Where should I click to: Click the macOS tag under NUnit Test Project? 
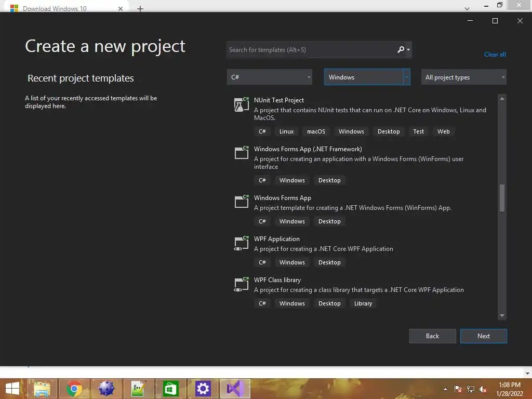(316, 131)
